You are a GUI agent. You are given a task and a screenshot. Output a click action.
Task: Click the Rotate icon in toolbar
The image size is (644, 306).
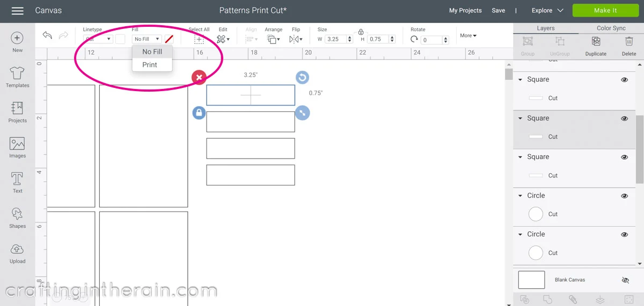pos(414,39)
